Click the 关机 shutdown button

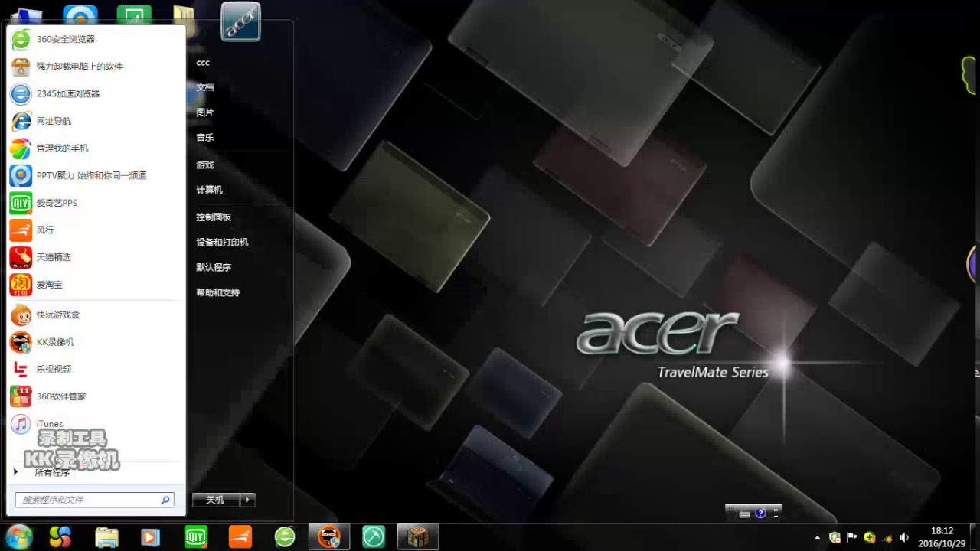point(215,500)
